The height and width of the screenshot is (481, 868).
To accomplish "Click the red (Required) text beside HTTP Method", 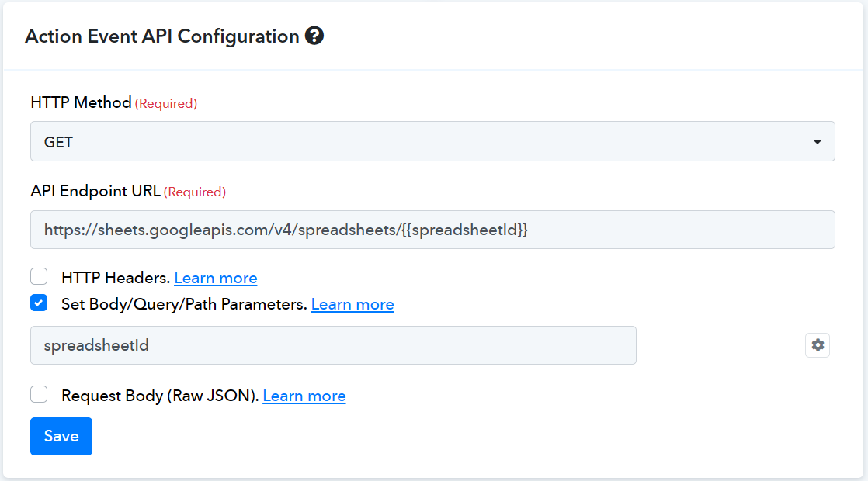I will click(166, 103).
